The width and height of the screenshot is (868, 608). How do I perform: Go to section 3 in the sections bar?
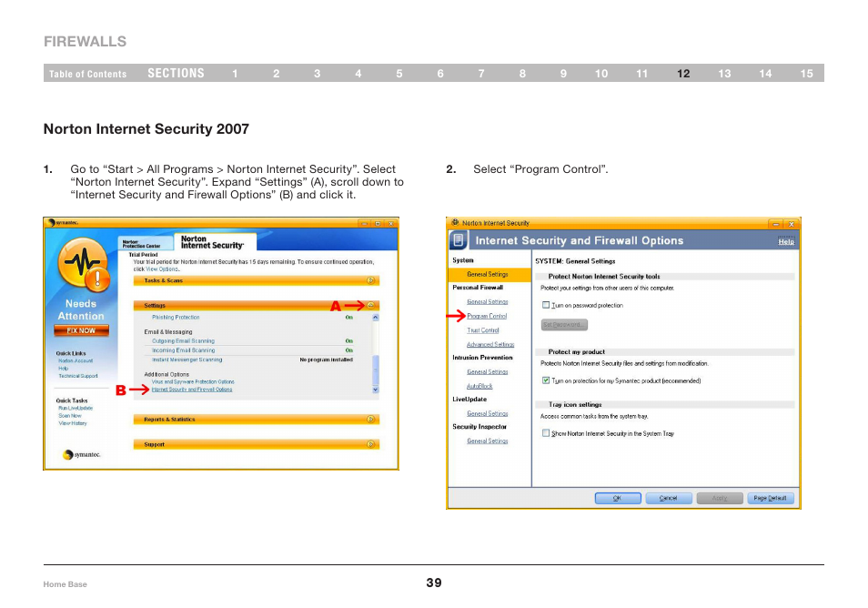[x=318, y=74]
